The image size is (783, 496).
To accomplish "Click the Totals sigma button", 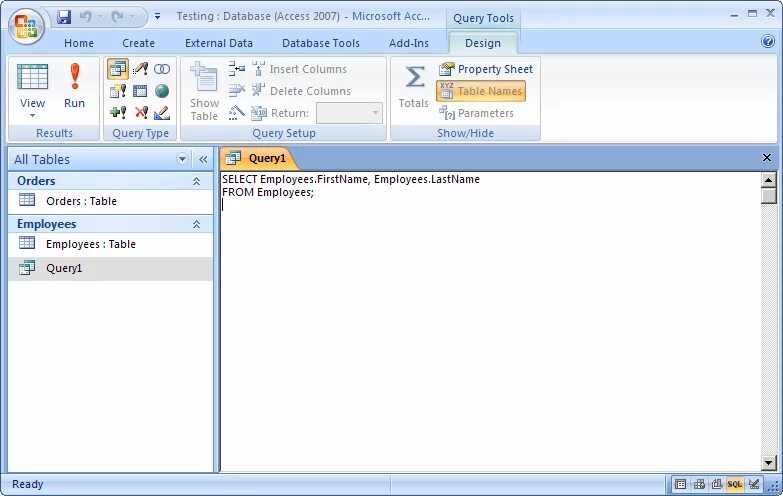I will (414, 86).
